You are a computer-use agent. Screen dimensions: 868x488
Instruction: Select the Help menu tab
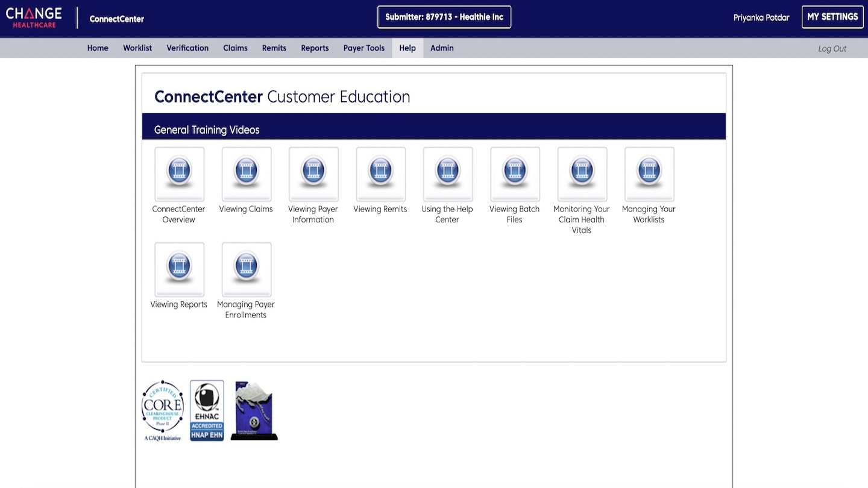coord(407,48)
